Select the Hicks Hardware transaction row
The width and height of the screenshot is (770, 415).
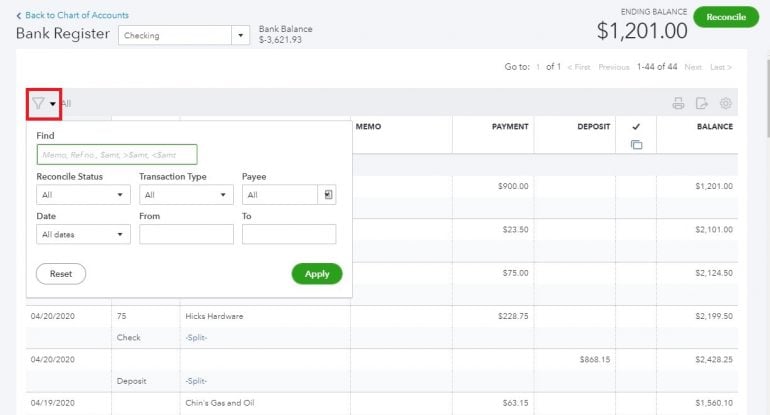214,316
